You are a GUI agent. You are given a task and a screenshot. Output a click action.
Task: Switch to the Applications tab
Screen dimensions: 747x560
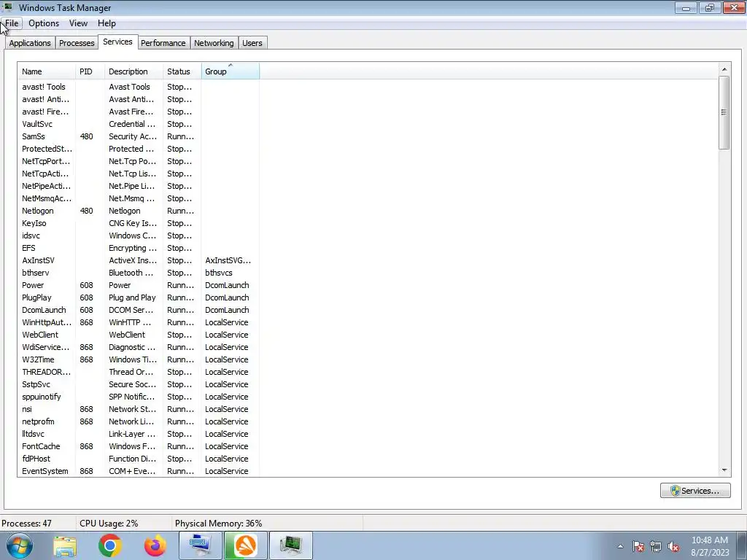tap(30, 43)
